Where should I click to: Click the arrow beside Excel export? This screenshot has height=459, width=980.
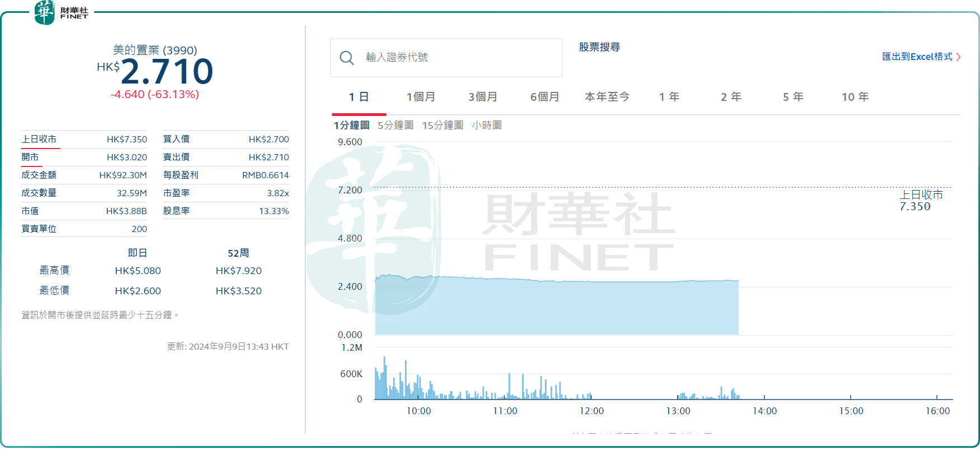[958, 57]
